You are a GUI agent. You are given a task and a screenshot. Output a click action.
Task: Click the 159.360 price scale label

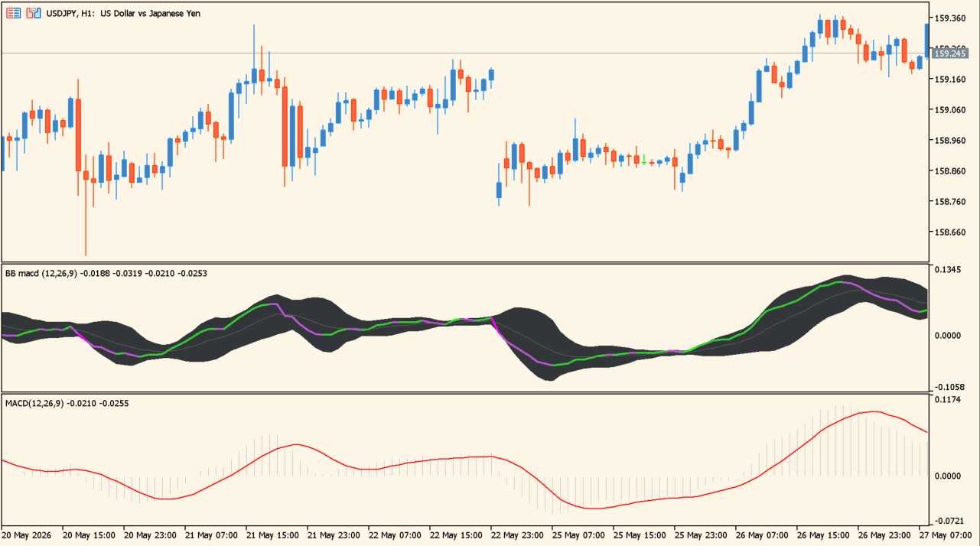pyautogui.click(x=950, y=18)
